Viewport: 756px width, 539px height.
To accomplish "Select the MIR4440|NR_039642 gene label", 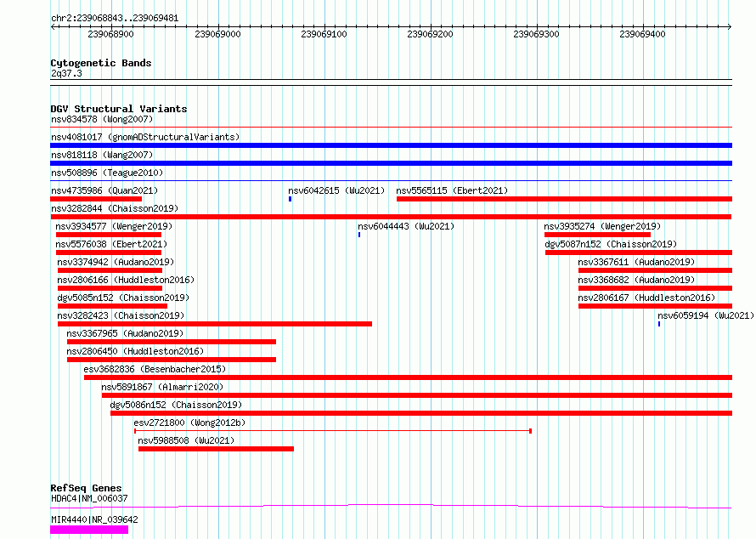I will coord(94,519).
